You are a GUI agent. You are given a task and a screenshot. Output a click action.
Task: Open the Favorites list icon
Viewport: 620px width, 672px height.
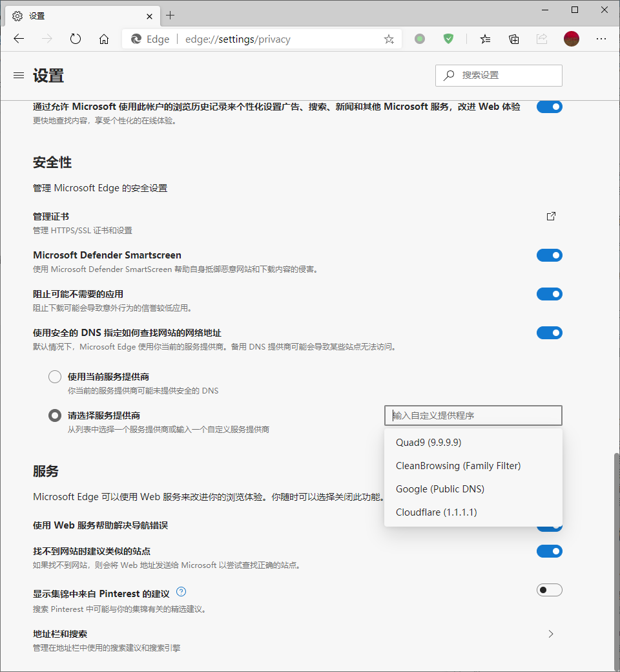tap(485, 39)
